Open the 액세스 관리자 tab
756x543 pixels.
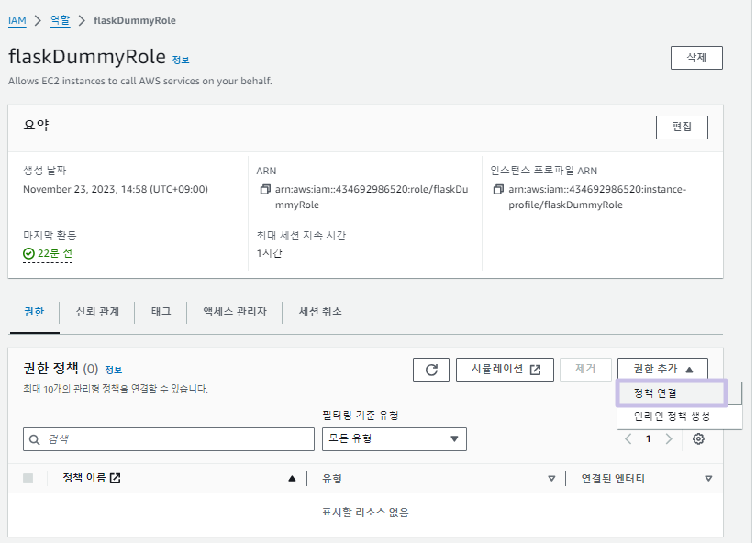(235, 312)
